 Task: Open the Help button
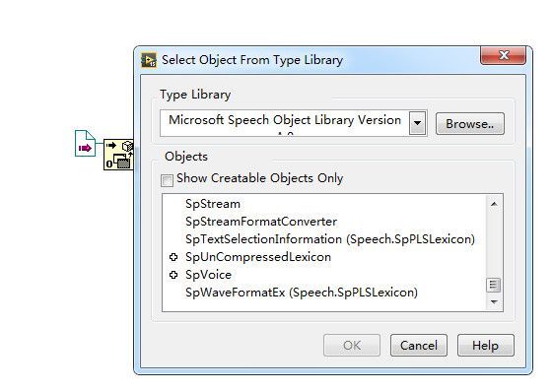(485, 345)
